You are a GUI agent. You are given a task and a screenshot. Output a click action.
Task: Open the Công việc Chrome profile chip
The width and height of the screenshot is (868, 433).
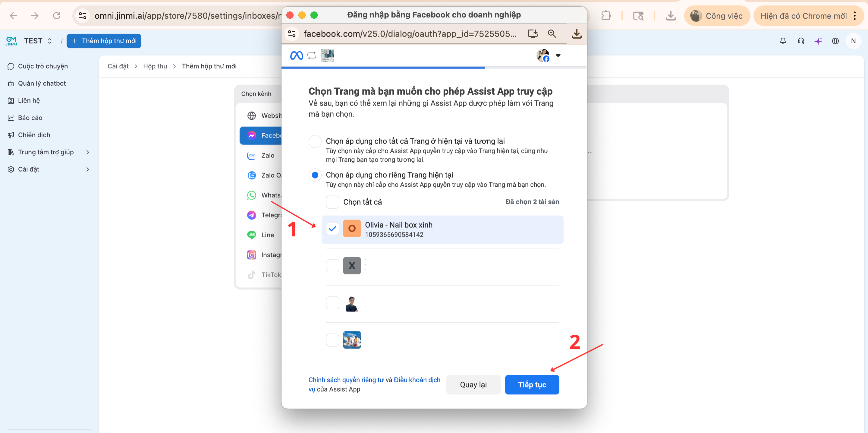pos(717,15)
